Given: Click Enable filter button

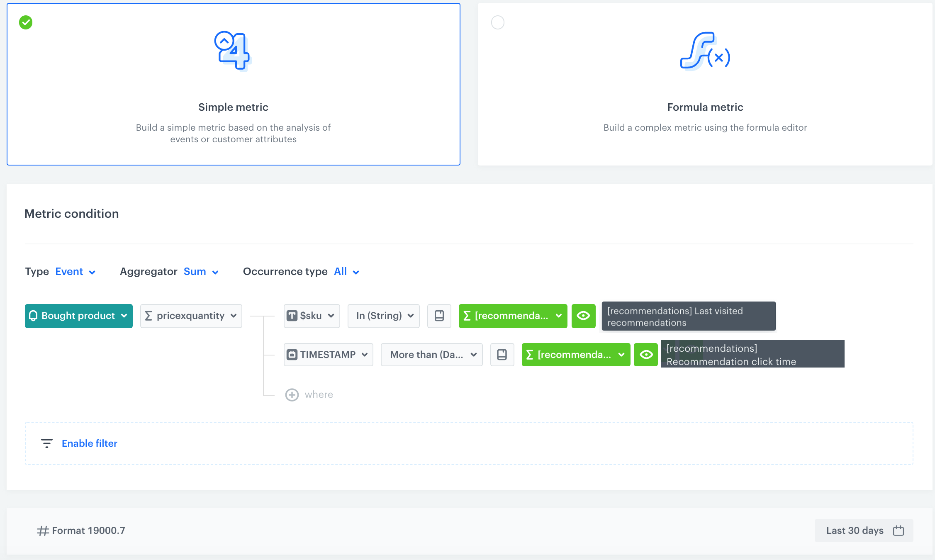Looking at the screenshot, I should pyautogui.click(x=89, y=443).
